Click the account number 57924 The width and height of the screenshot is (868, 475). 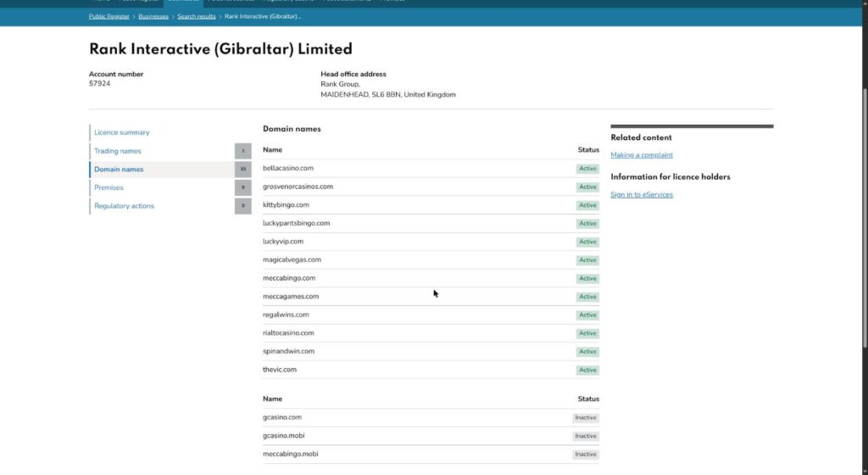click(x=100, y=84)
